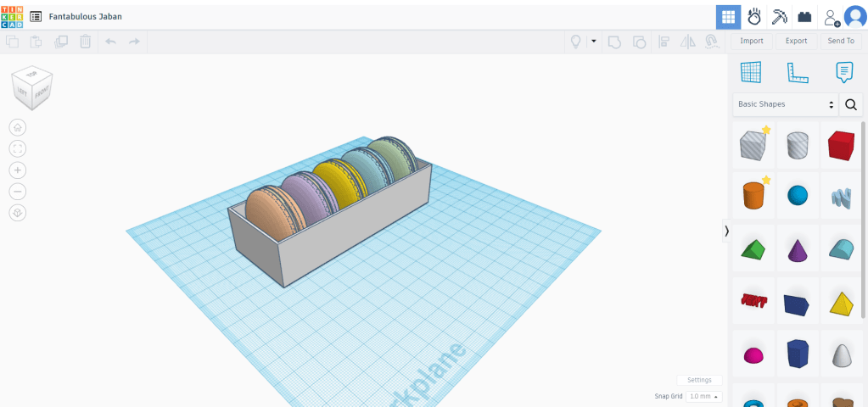The image size is (868, 407).
Task: Click the Home view icon
Action: [18, 127]
